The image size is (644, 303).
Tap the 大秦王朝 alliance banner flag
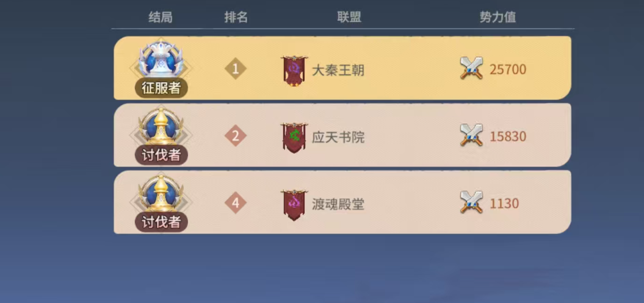click(294, 71)
